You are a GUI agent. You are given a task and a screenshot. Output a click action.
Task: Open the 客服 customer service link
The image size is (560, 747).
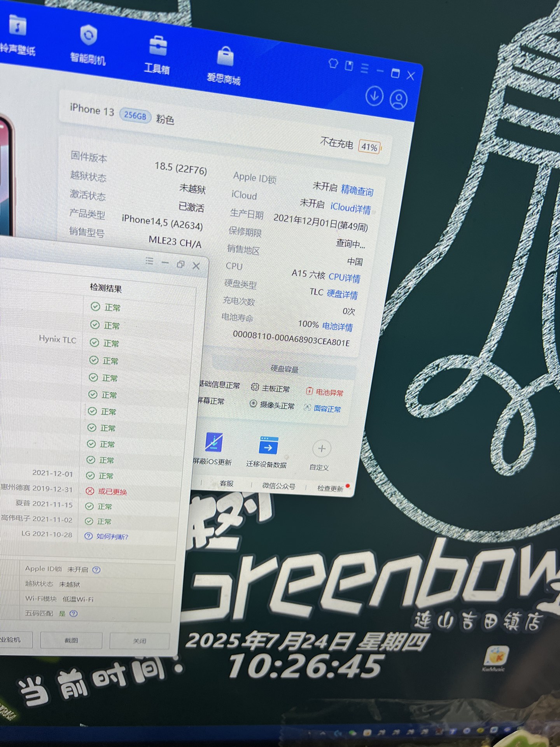tap(226, 483)
